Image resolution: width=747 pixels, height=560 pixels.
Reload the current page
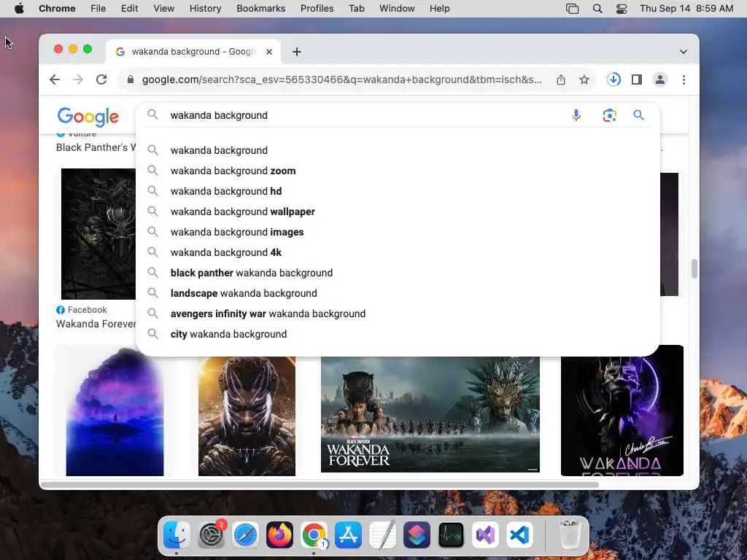[101, 79]
